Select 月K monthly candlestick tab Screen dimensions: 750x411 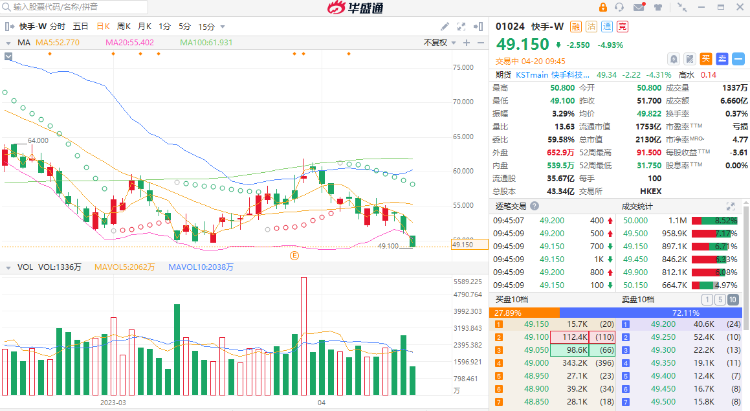click(x=144, y=26)
